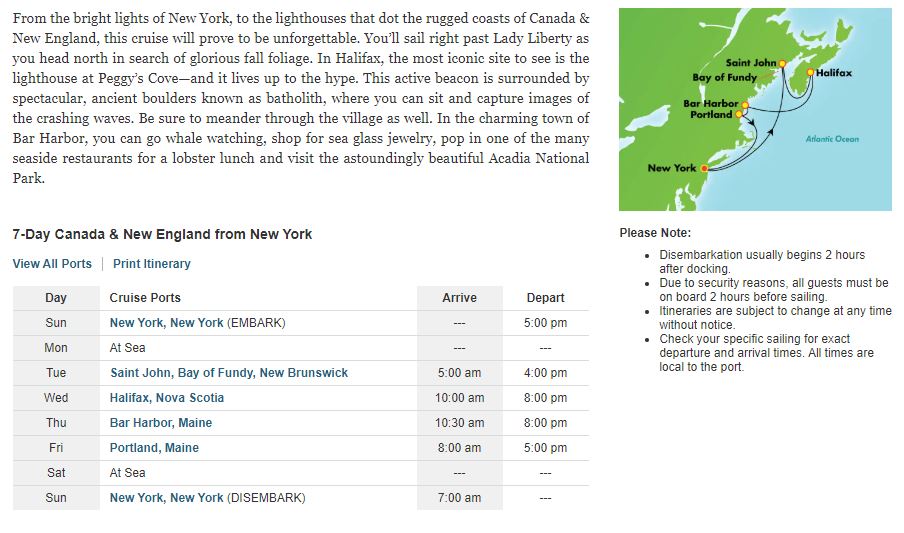The height and width of the screenshot is (533, 904).
Task: Select the Cruise Ports column header
Action: pyautogui.click(x=145, y=298)
